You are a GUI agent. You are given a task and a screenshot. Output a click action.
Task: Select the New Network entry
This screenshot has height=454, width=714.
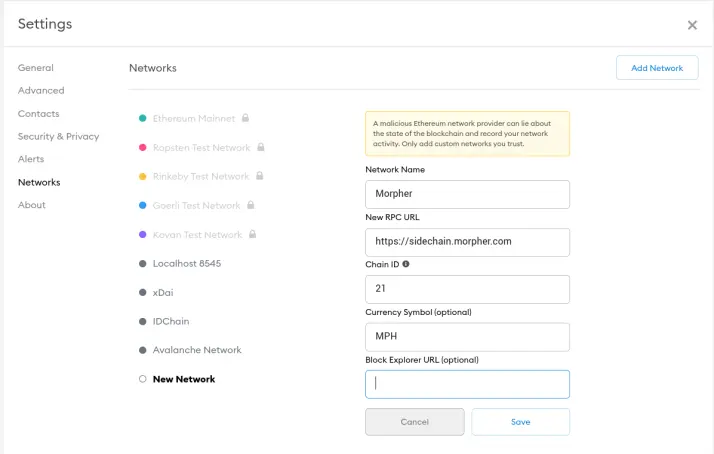coord(184,379)
